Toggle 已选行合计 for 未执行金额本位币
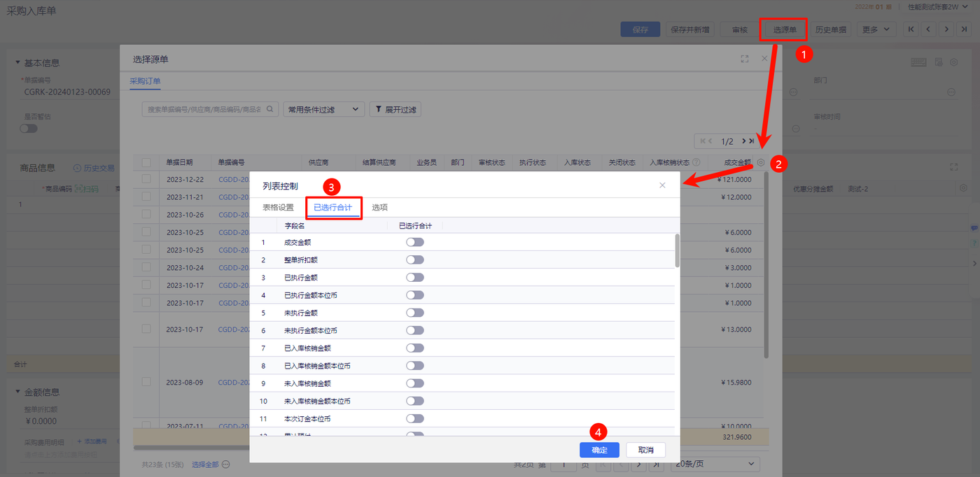This screenshot has height=477, width=980. point(415,330)
